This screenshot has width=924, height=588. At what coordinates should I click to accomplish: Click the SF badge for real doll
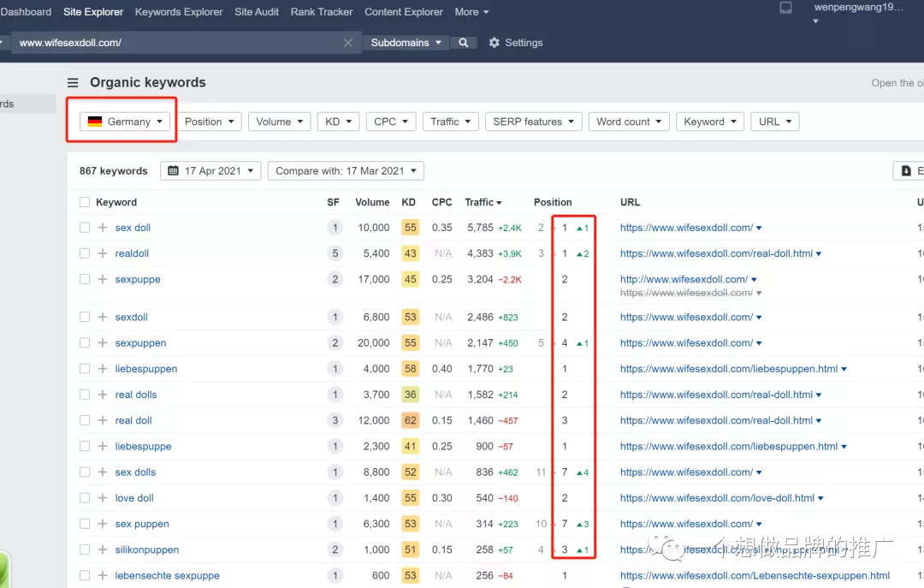coord(335,421)
